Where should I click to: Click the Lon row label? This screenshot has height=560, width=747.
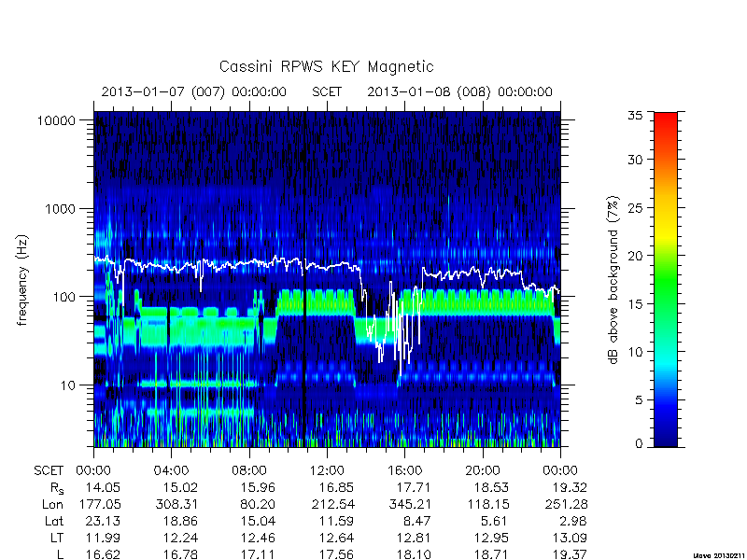click(x=52, y=504)
